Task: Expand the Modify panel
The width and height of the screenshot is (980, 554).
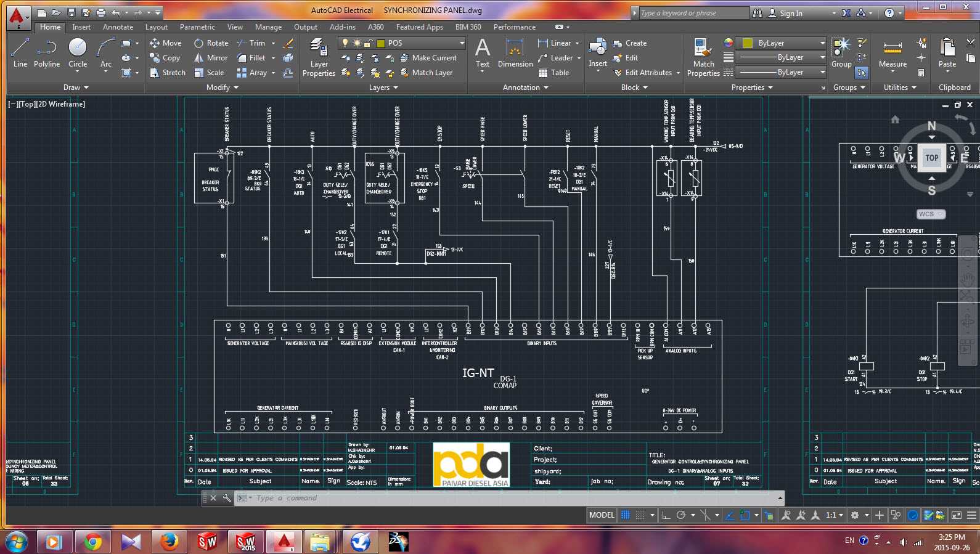Action: click(223, 88)
